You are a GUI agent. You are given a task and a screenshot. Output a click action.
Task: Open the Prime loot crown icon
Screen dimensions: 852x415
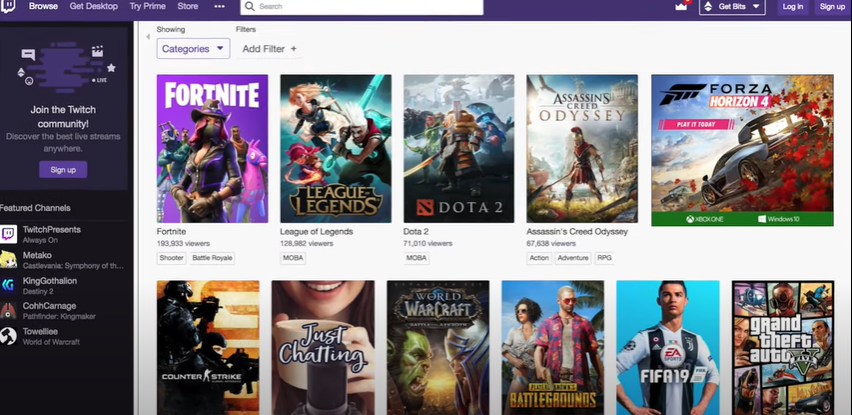tap(681, 7)
